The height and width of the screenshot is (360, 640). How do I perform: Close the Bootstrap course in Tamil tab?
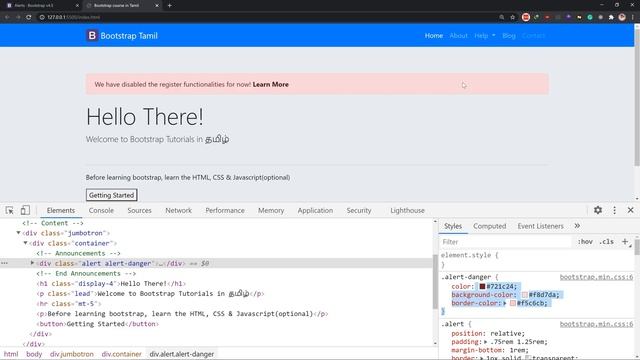click(x=157, y=6)
